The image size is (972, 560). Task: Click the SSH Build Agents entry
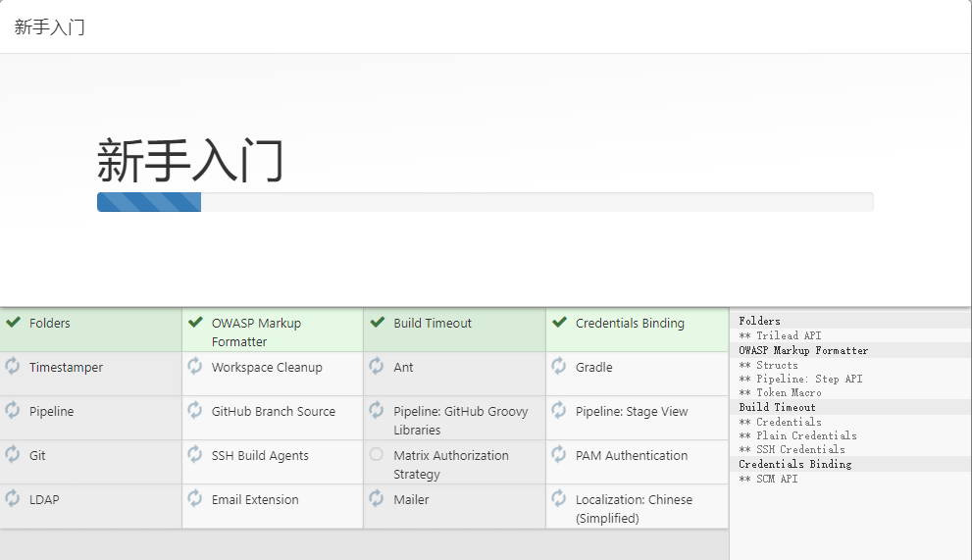pos(260,456)
